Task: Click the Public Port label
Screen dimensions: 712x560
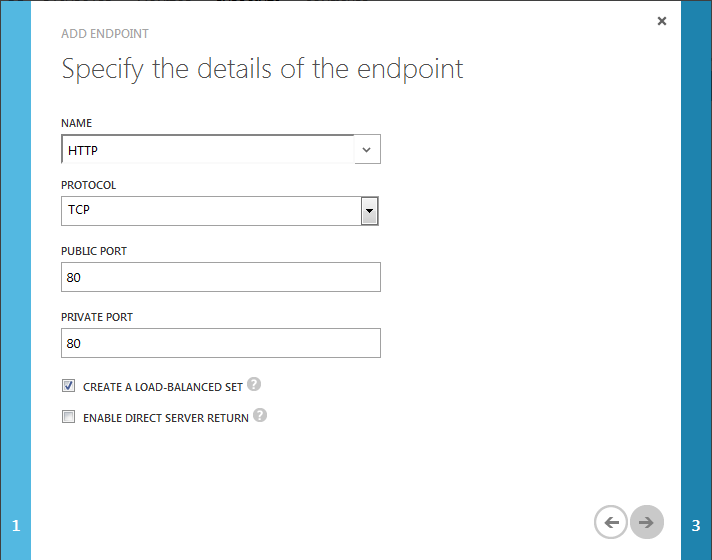Action: point(94,251)
